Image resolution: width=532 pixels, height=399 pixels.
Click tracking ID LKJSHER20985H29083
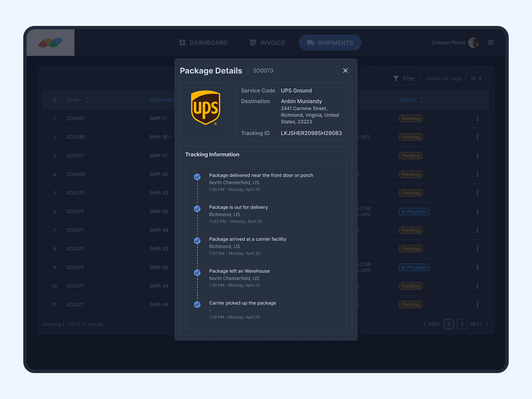[x=311, y=133]
